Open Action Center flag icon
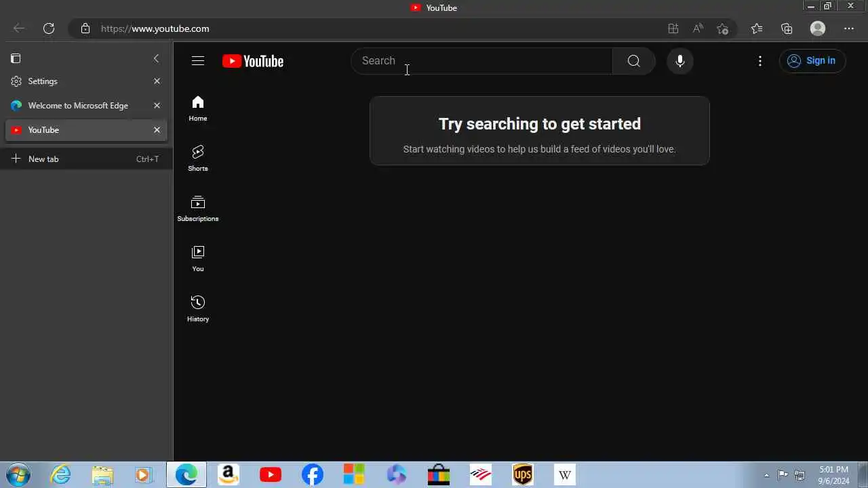The height and width of the screenshot is (488, 868). pyautogui.click(x=783, y=475)
